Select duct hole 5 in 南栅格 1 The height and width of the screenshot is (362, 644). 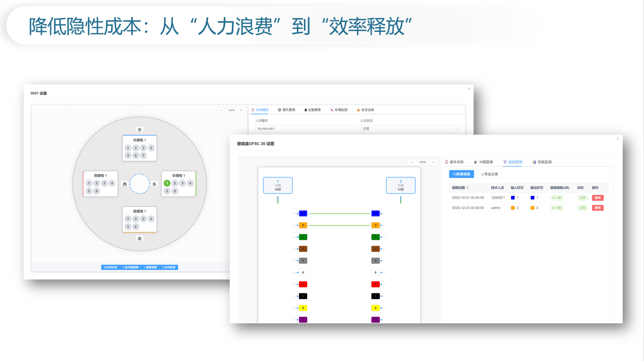click(128, 227)
